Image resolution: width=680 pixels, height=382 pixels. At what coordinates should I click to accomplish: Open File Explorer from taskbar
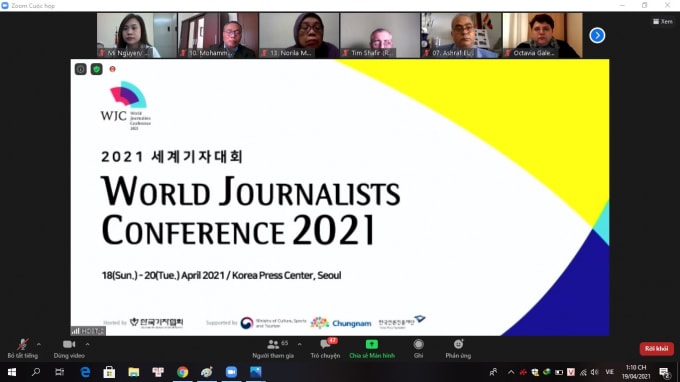click(x=134, y=372)
